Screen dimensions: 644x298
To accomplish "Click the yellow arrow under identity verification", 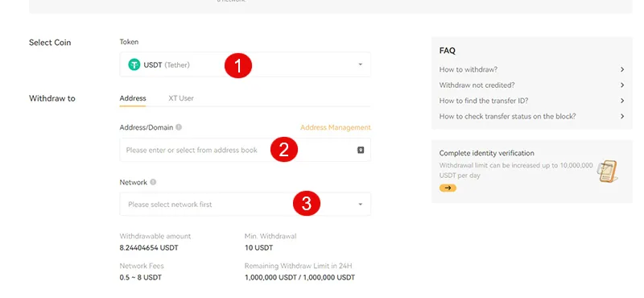I will click(448, 188).
